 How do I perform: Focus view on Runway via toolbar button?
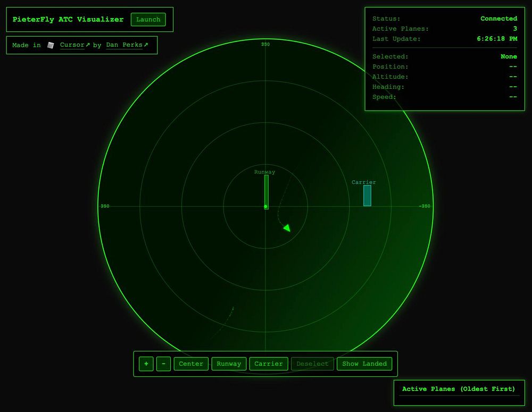tap(229, 364)
